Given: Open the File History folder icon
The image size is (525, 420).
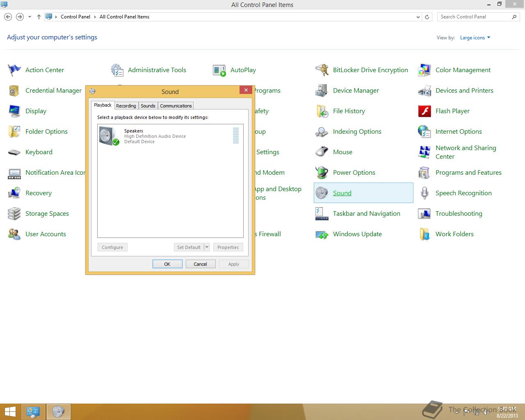Looking at the screenshot, I should pos(322,111).
